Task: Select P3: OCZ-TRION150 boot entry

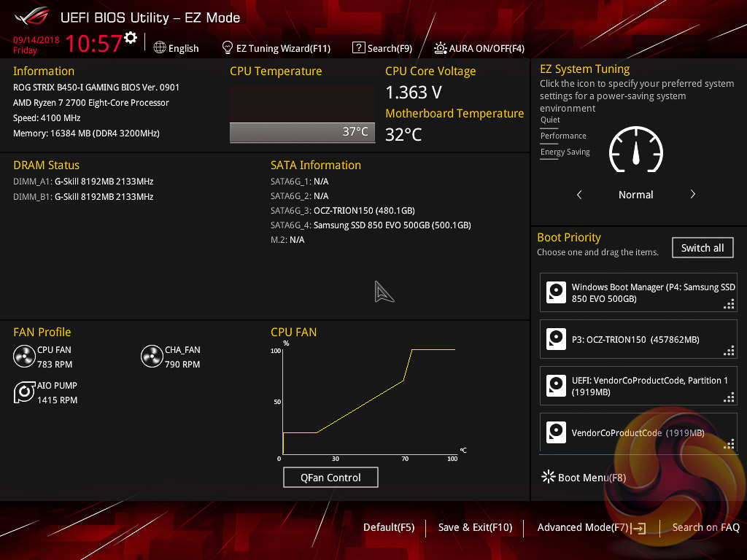Action: point(638,339)
